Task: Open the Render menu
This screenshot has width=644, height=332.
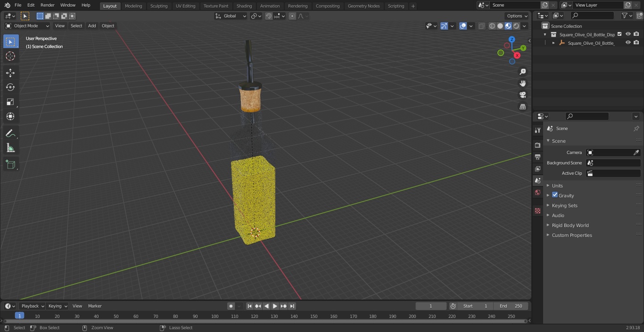Action: [47, 5]
